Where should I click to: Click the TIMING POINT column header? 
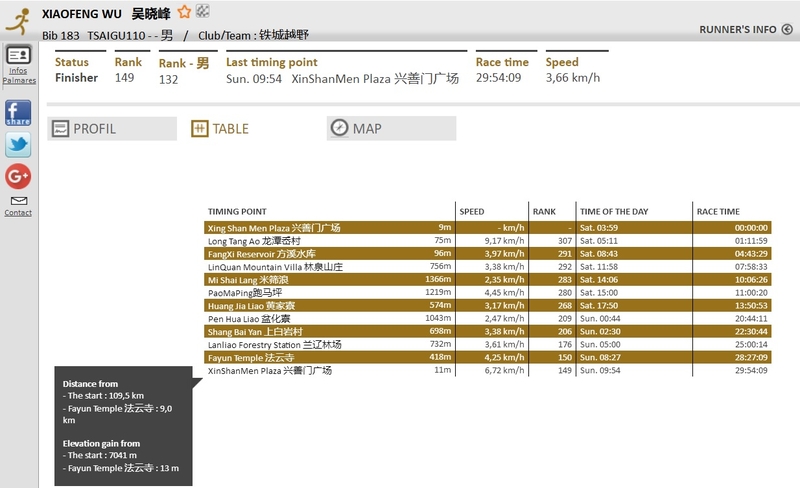click(237, 212)
